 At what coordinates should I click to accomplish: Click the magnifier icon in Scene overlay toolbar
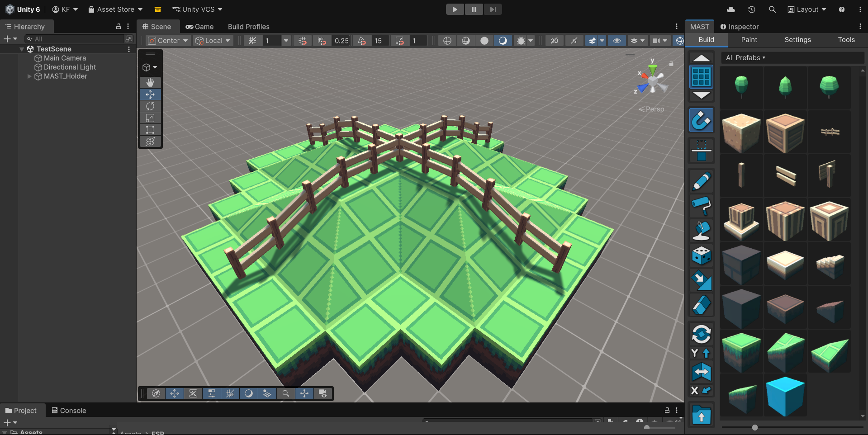pyautogui.click(x=286, y=393)
